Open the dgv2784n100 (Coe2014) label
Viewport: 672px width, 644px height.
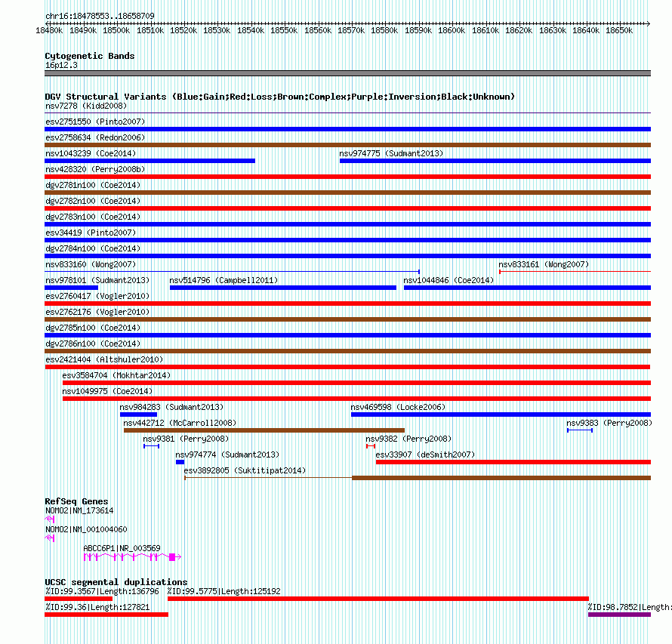pos(93,248)
